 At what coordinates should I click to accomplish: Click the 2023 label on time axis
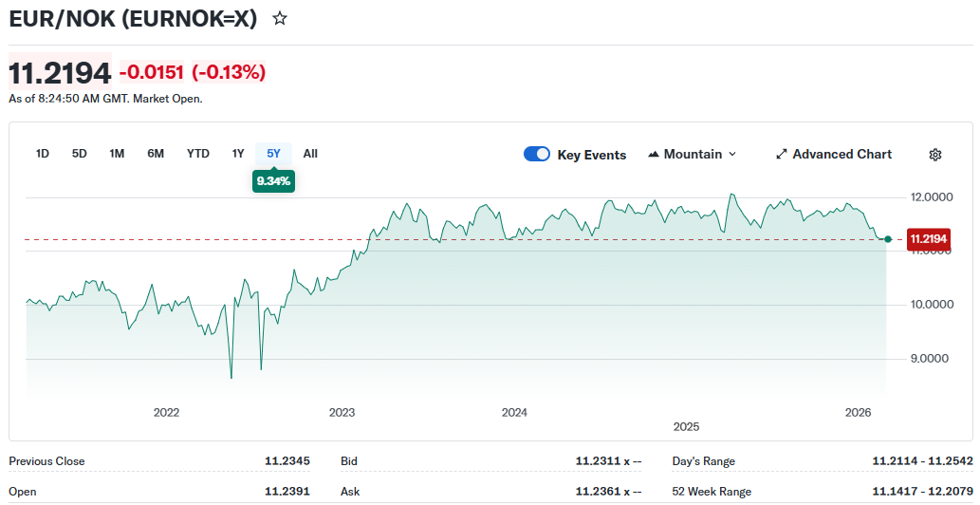pyautogui.click(x=342, y=412)
